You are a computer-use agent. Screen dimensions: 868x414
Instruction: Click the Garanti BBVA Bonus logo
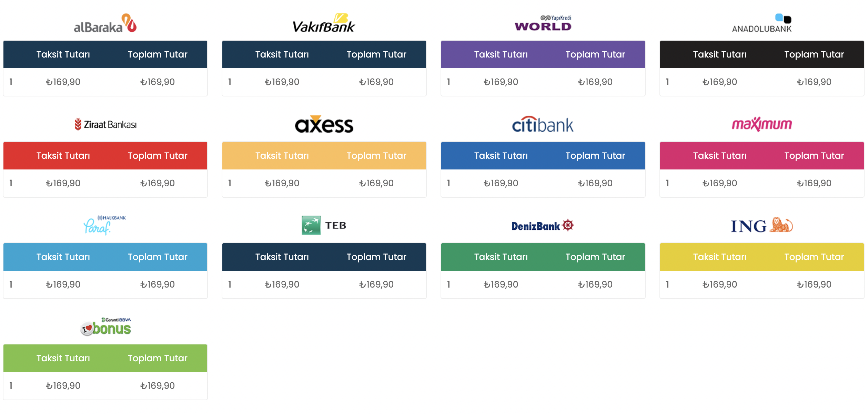coord(105,327)
